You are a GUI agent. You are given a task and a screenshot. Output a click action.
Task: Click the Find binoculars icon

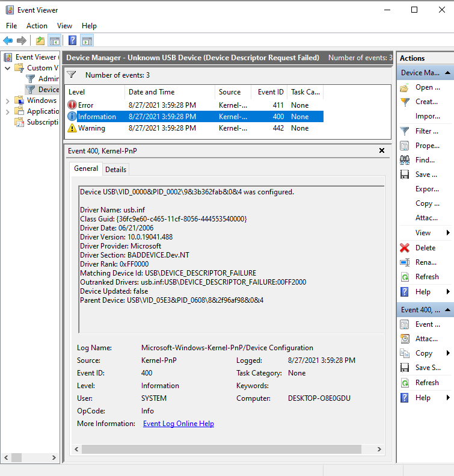pos(405,160)
